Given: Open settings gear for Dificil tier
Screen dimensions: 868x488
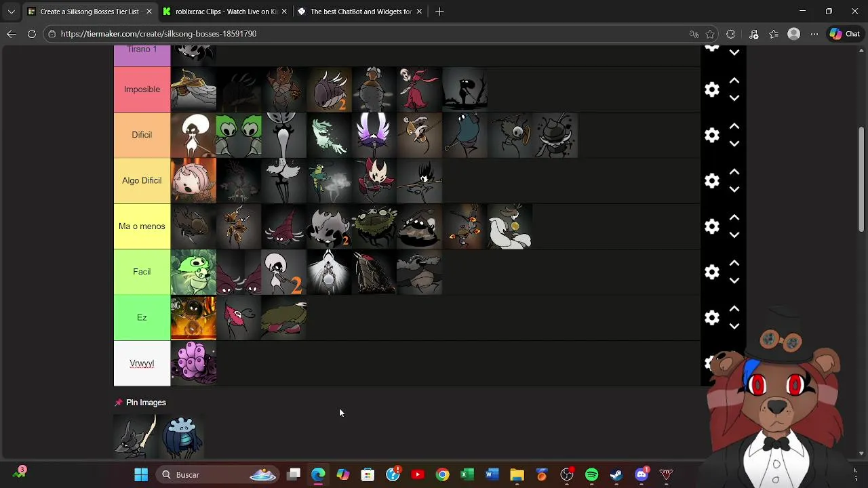Looking at the screenshot, I should click(x=711, y=135).
